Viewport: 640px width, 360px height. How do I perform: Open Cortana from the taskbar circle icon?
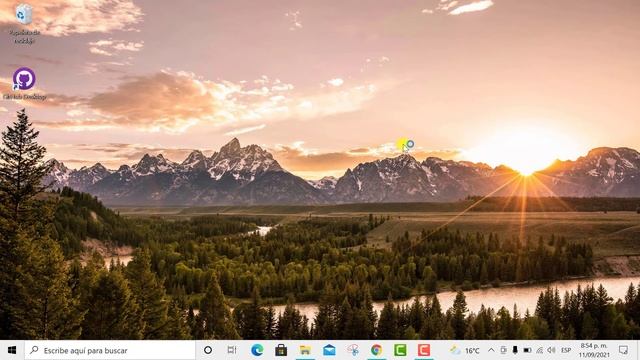208,350
